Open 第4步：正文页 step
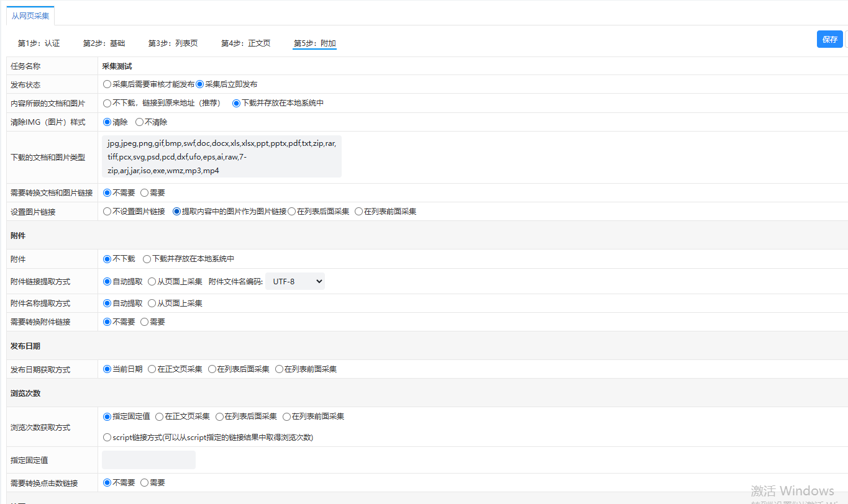Screen dimensions: 848x504 246,43
